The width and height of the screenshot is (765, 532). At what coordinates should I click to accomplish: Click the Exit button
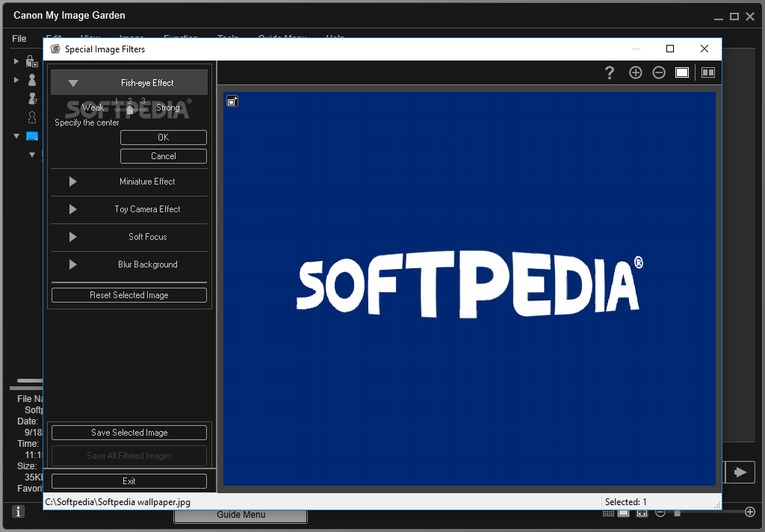tap(129, 481)
